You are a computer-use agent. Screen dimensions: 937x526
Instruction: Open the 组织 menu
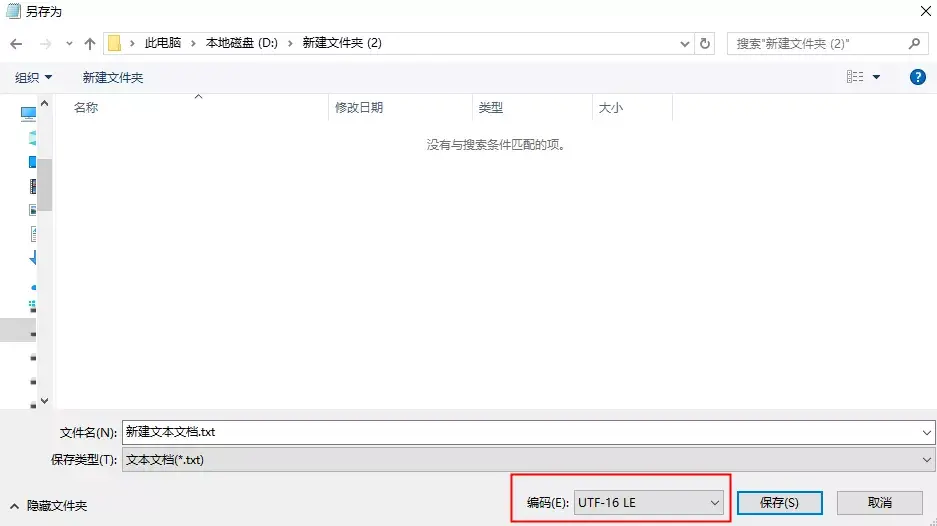33,77
